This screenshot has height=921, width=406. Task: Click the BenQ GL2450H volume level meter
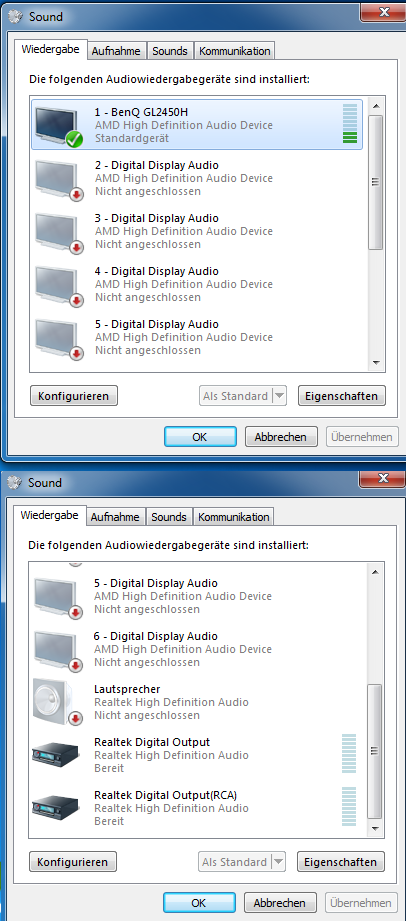350,124
